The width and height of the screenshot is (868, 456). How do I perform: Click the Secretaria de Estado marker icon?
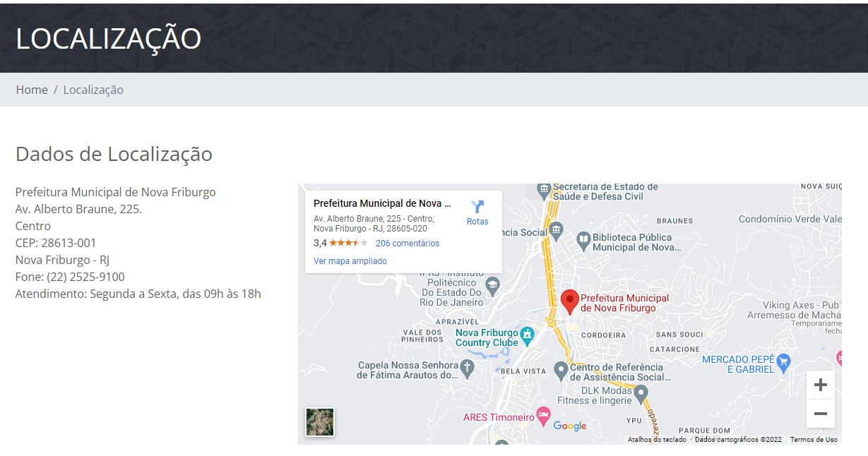543,188
